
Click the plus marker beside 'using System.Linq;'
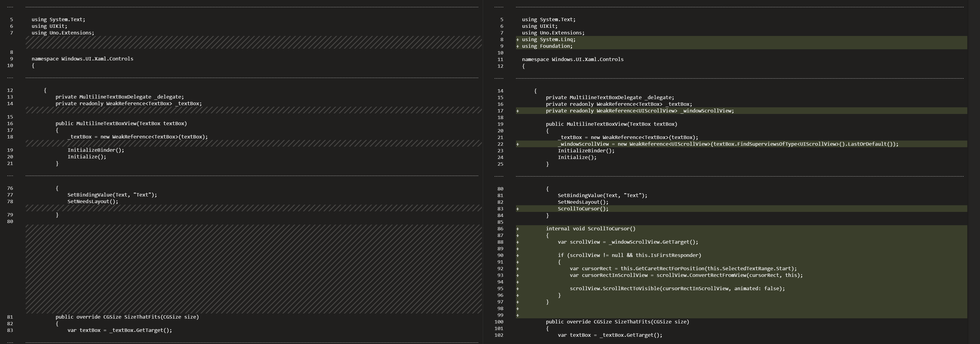(518, 40)
